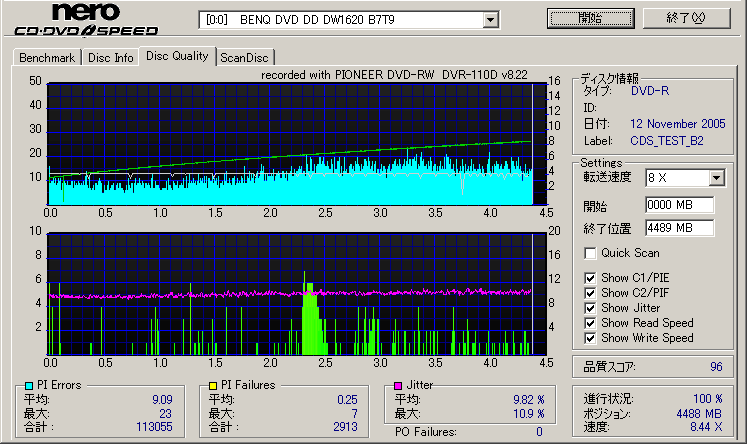Go to the ScanDisc tab

244,58
